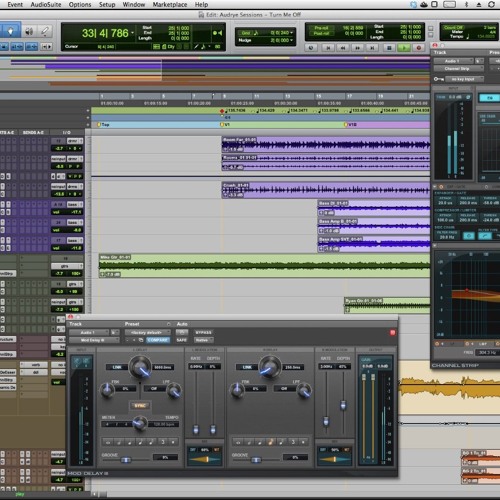Screen dimensions: 500x500
Task: Open the AudioSuite menu
Action: point(46,5)
